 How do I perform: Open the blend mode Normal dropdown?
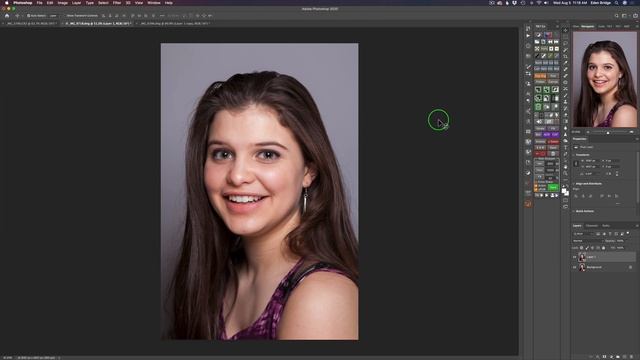[x=588, y=241]
